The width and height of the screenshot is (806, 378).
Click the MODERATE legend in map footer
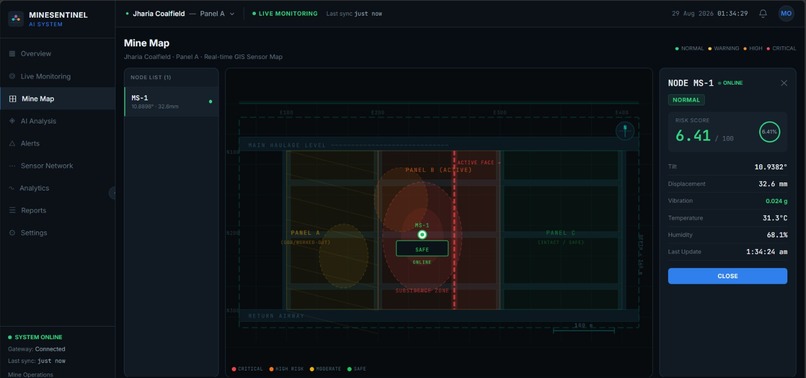[x=325, y=369]
